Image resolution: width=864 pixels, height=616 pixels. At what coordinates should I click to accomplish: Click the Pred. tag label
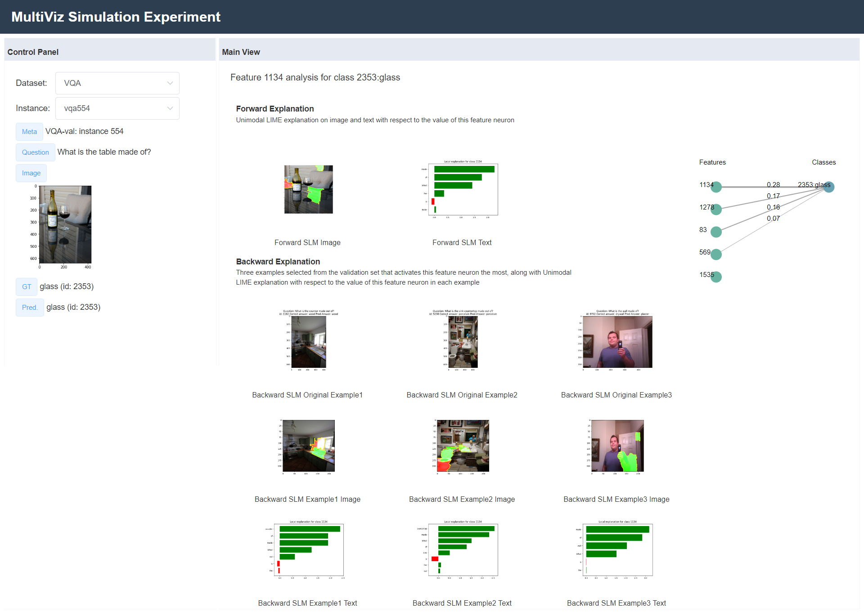click(x=30, y=308)
